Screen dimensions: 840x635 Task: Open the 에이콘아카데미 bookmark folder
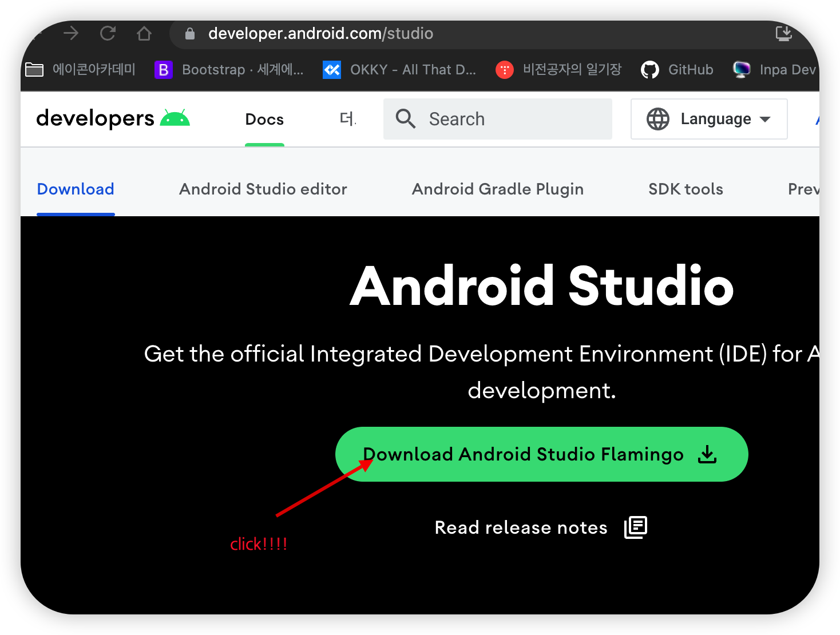point(81,70)
